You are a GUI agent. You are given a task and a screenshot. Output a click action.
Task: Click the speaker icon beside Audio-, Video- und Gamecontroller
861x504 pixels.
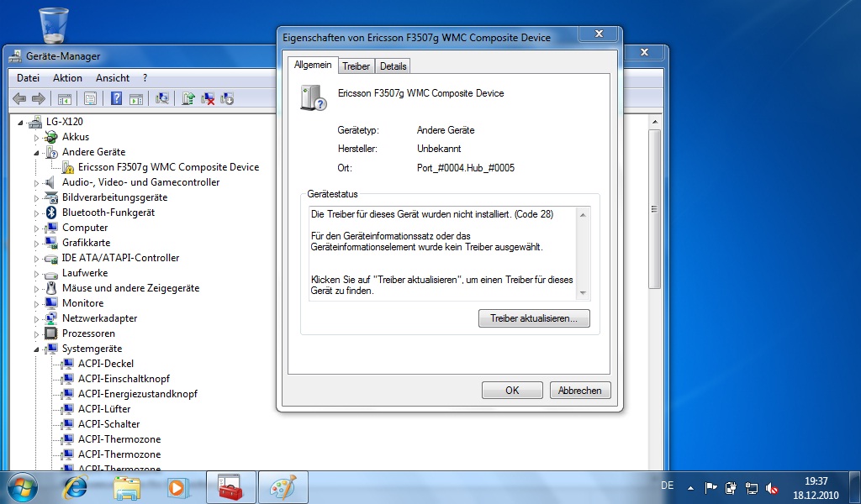pos(50,182)
